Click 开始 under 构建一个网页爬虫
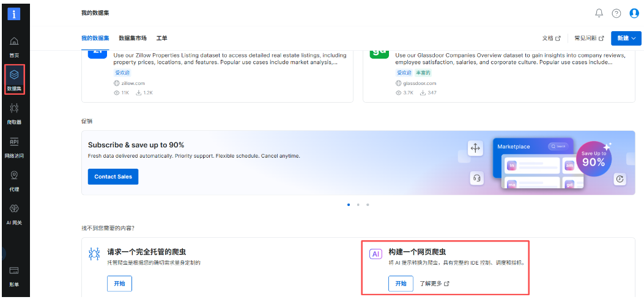This screenshot has width=644, height=305. click(x=401, y=284)
